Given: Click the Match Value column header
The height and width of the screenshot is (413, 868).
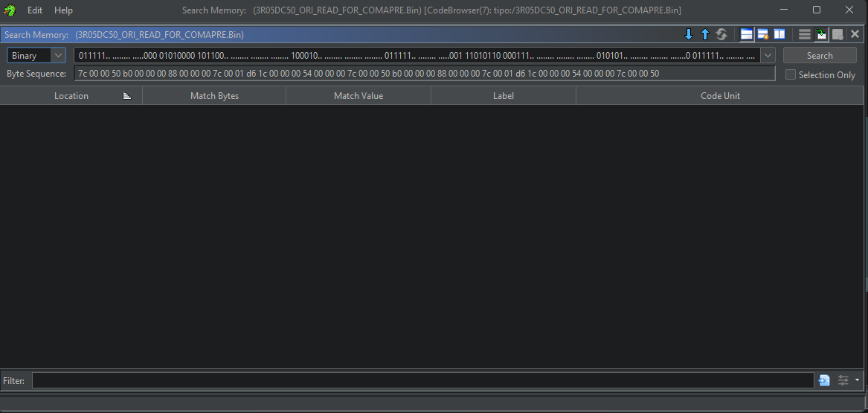Looking at the screenshot, I should click(x=359, y=96).
